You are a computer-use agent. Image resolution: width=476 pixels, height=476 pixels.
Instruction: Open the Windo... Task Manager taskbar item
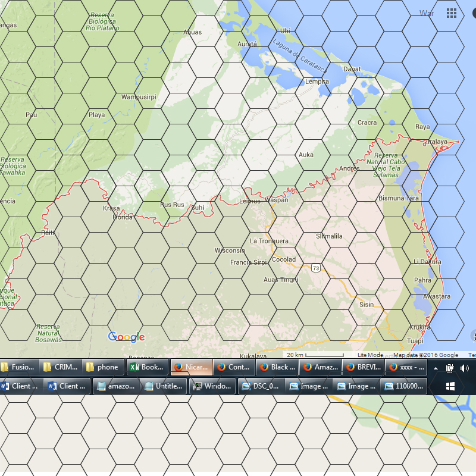pos(212,386)
